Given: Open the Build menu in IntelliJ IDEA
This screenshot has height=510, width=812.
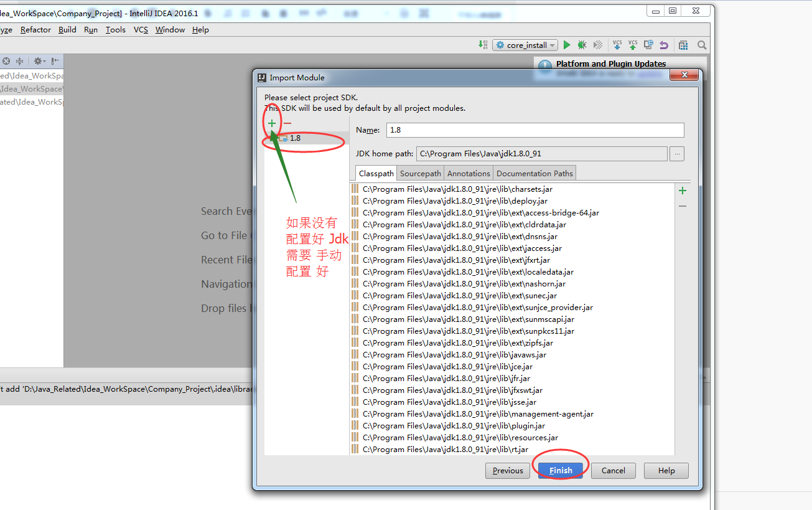Looking at the screenshot, I should click(67, 29).
